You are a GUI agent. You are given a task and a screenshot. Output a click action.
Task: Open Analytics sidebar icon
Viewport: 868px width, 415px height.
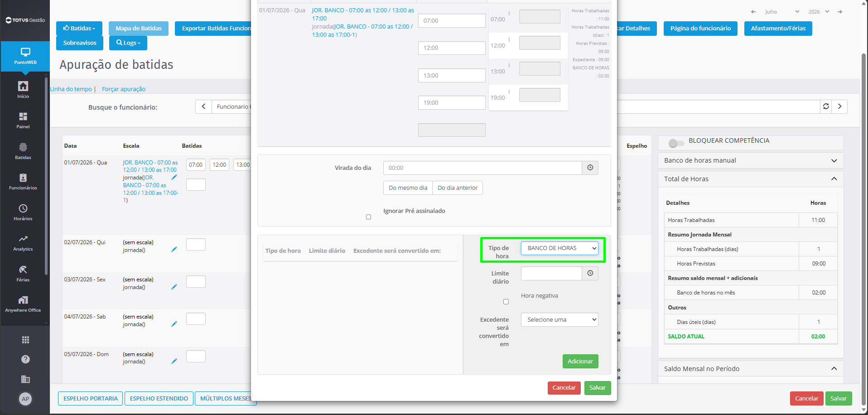(23, 242)
